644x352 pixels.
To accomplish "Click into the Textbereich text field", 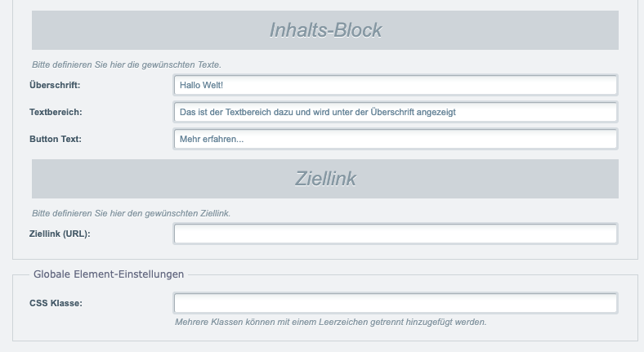I will pos(395,113).
